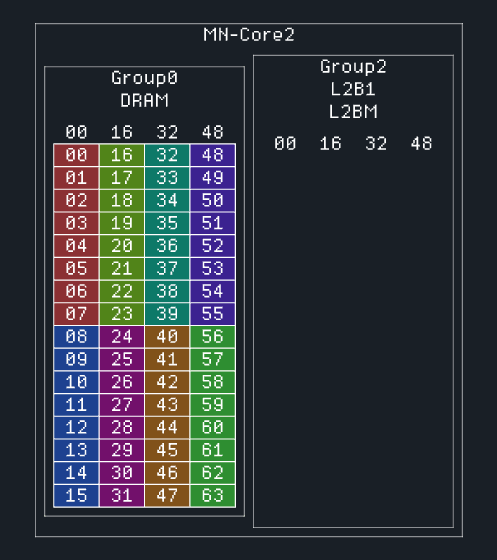Click the L2BM label in Group2
Viewport: 497px width, 560px height.
(353, 112)
